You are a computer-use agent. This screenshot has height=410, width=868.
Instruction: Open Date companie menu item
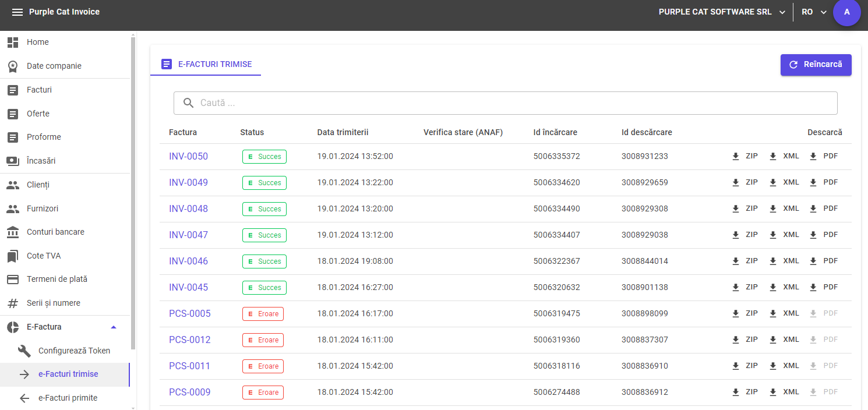pyautogui.click(x=65, y=66)
